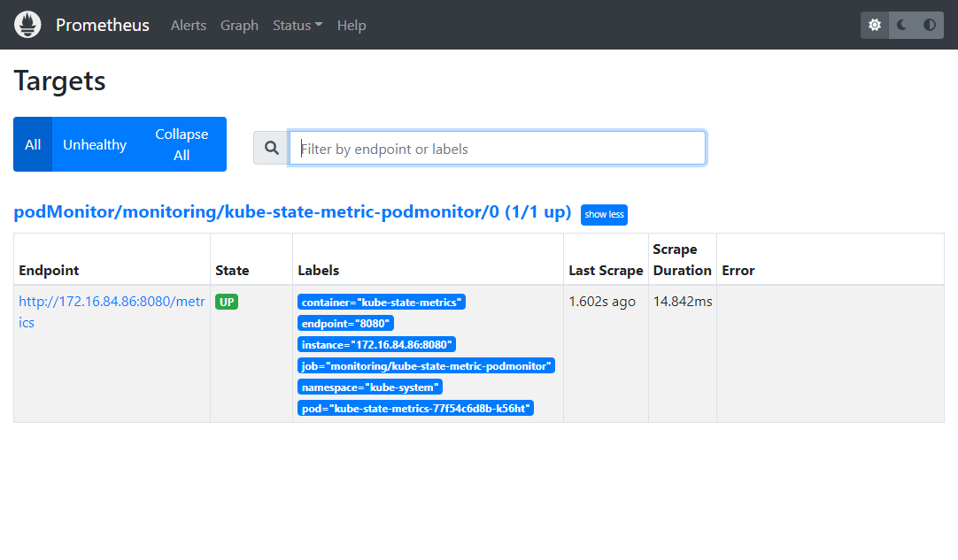Click the job="monitoring/kube-state-metric-podmonitor" label badge
The height and width of the screenshot is (560, 958).
(x=426, y=365)
